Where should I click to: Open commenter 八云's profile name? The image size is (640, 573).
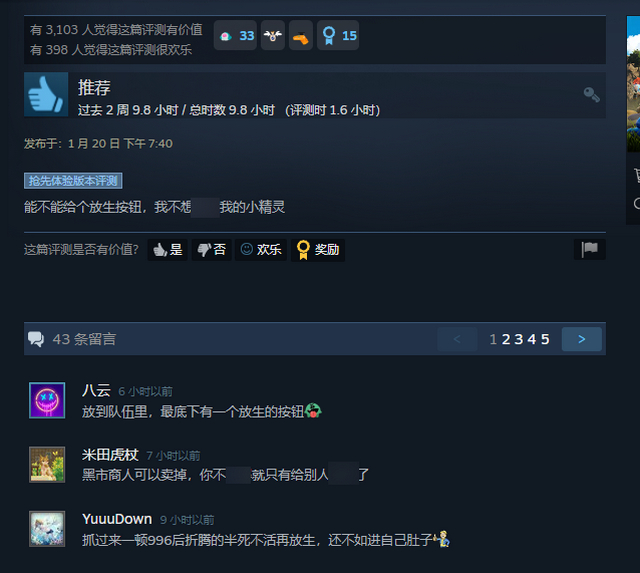click(x=96, y=391)
